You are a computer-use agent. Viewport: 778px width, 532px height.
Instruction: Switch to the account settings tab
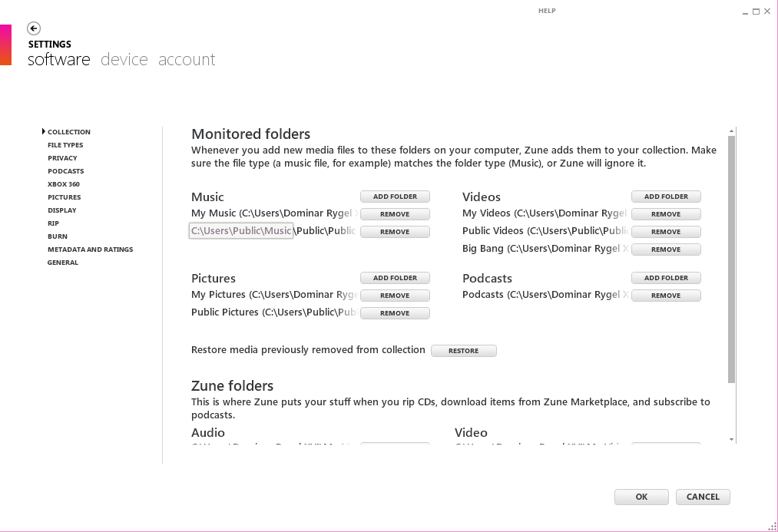pos(187,60)
